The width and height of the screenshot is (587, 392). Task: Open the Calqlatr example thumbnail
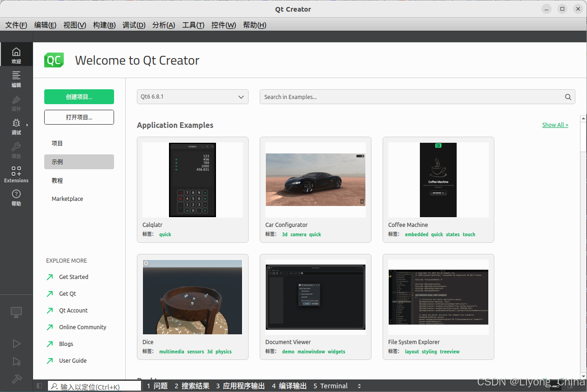[193, 180]
